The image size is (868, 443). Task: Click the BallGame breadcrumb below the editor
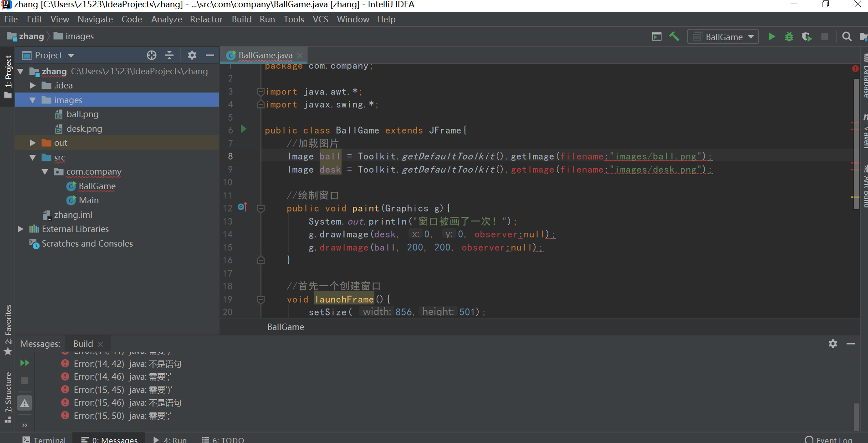(286, 327)
